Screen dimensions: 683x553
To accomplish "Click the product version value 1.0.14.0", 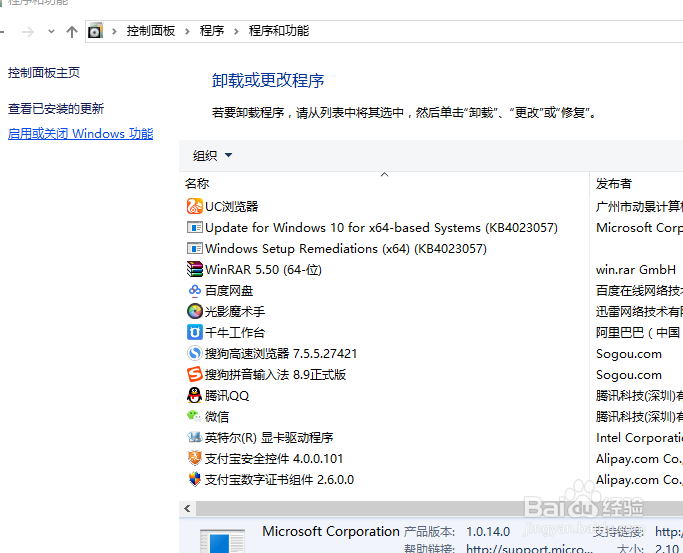I will coord(488,531).
